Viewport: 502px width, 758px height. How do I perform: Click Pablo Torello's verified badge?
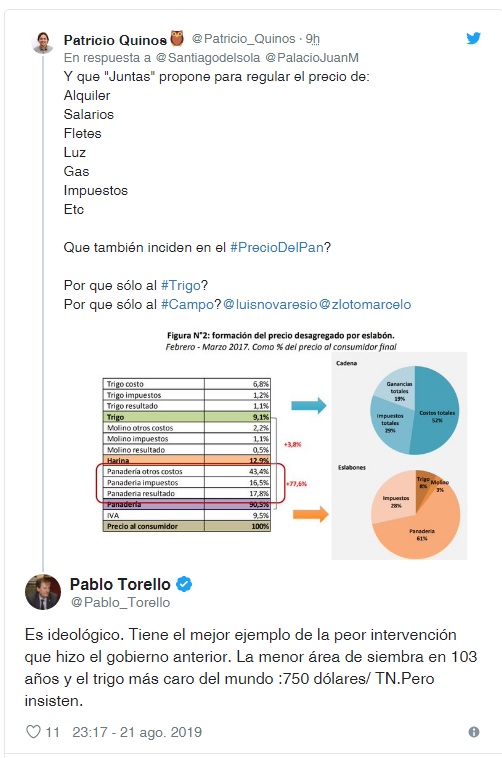[x=184, y=584]
